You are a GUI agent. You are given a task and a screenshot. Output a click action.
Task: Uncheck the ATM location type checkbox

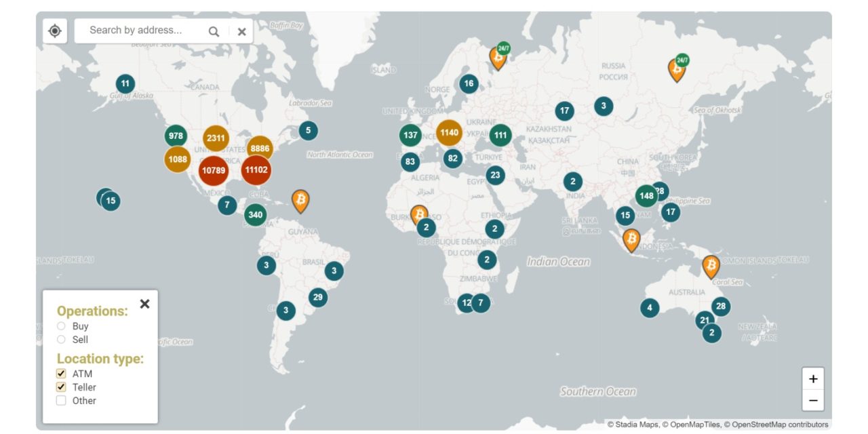(62, 374)
